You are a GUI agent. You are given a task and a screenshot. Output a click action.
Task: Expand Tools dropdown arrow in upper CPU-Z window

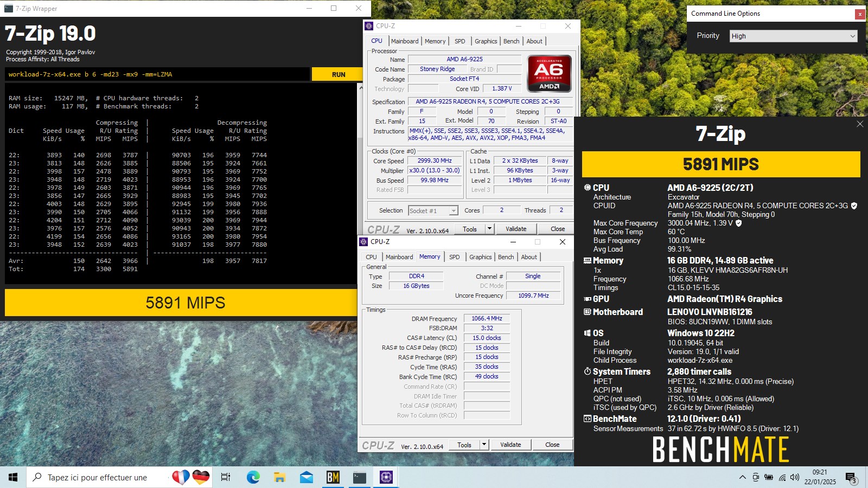489,229
